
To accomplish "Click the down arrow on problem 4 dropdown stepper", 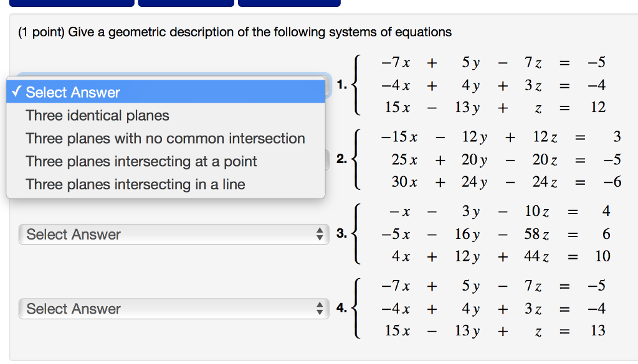I will pyautogui.click(x=319, y=312).
